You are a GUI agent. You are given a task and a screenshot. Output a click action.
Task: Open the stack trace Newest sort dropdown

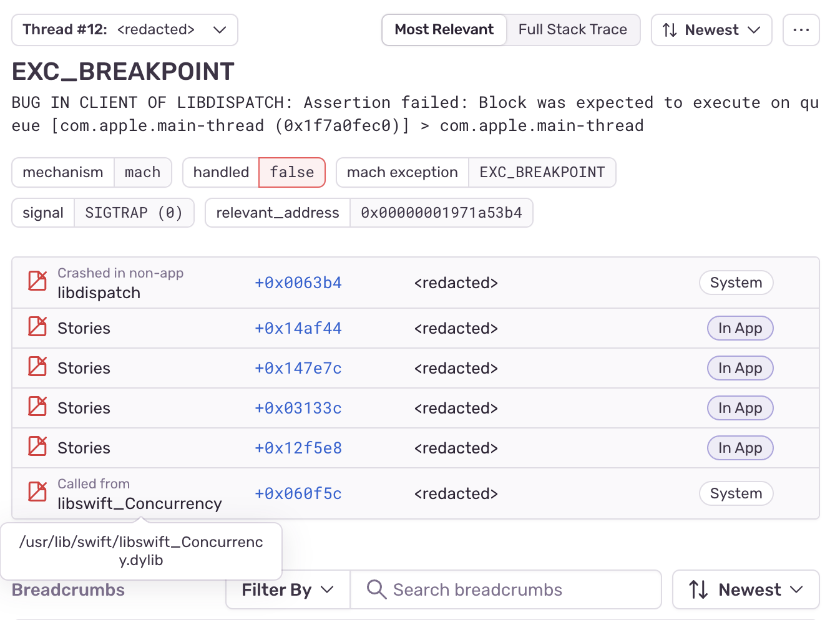point(711,30)
